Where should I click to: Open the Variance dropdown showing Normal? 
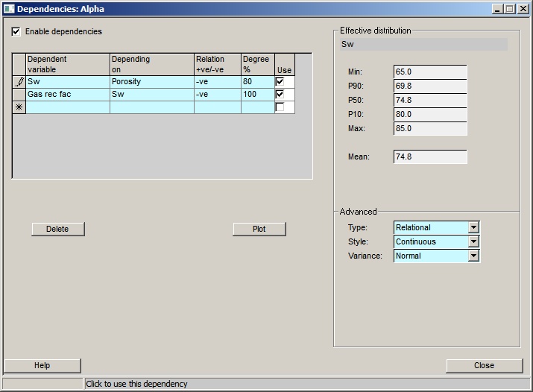click(473, 256)
